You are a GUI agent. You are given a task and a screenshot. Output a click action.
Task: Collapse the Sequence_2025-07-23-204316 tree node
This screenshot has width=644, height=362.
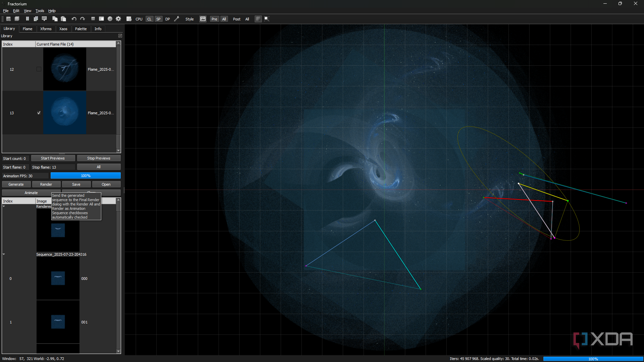[x=4, y=254]
